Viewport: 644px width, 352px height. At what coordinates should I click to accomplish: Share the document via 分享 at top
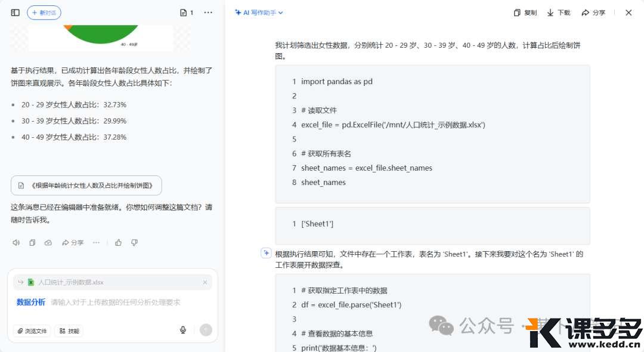pos(593,13)
